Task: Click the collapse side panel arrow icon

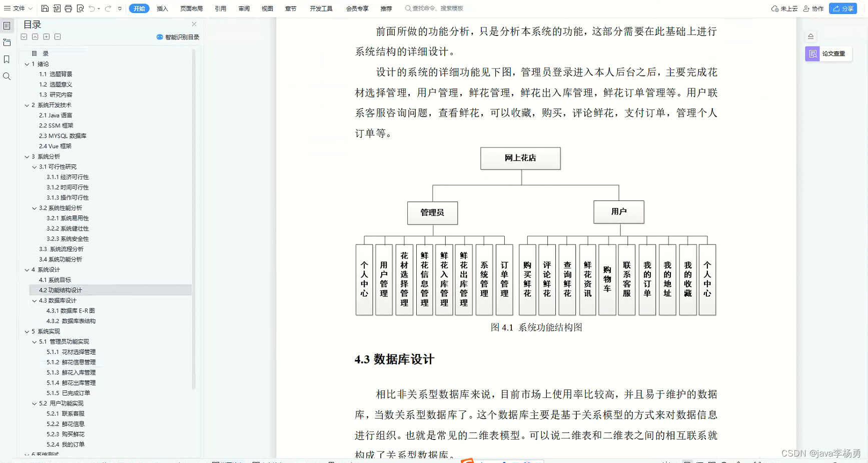Action: click(x=811, y=36)
